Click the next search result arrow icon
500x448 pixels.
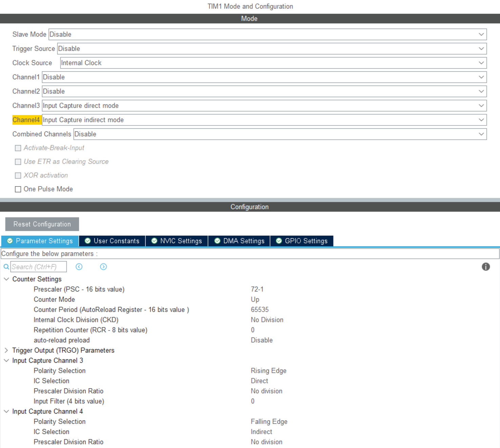pos(103,267)
